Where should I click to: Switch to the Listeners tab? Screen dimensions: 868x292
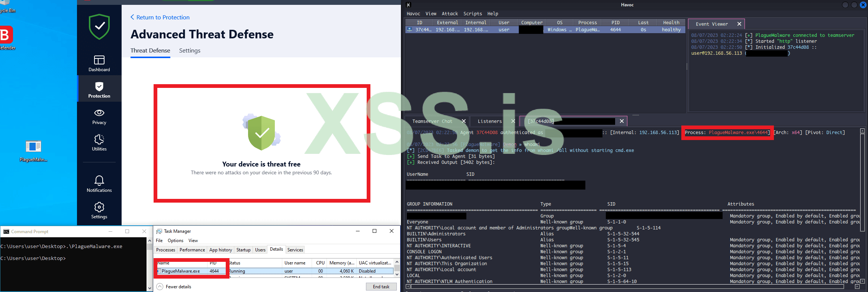click(x=490, y=121)
